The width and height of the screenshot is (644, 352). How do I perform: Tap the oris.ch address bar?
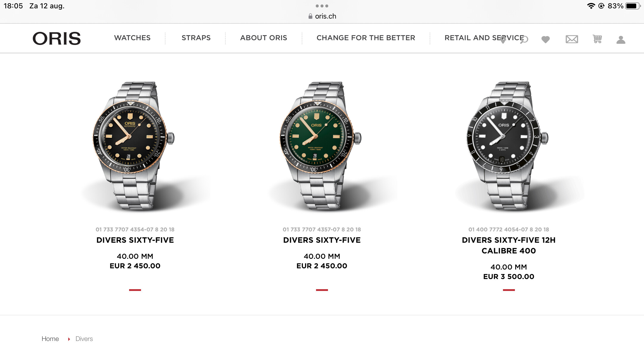coord(322,16)
